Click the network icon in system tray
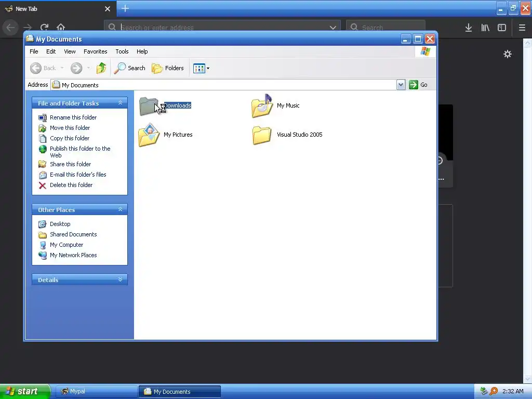The image size is (532, 399). coord(484,392)
